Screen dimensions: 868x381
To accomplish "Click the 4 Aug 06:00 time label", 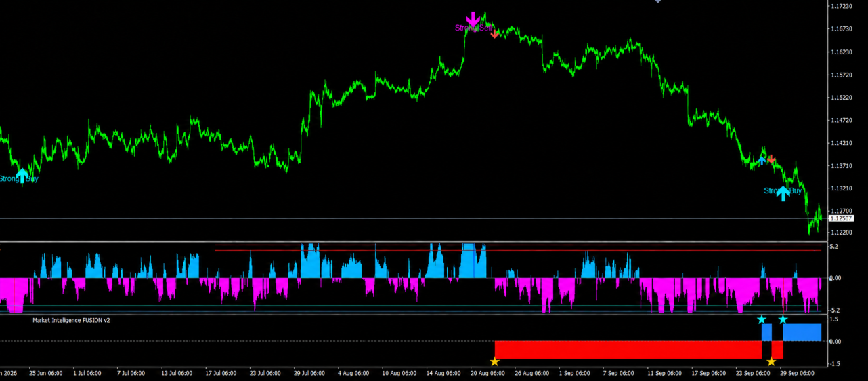I will [x=352, y=373].
